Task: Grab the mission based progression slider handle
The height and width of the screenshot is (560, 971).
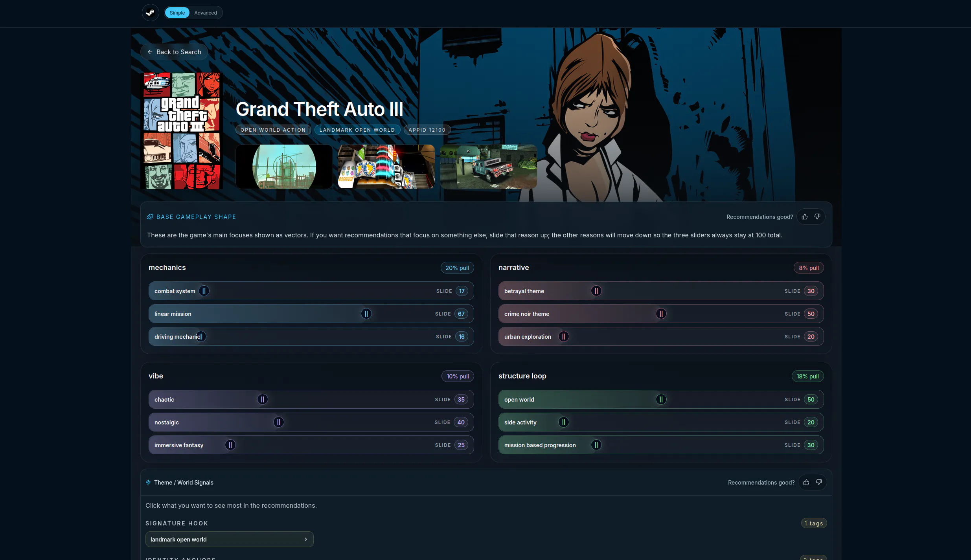Action: [x=596, y=445]
